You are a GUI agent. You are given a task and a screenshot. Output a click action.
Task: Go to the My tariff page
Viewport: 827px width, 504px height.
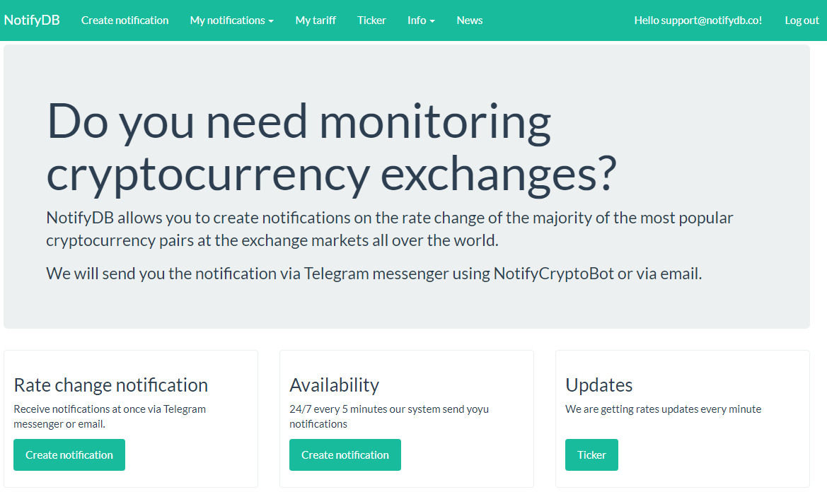[x=316, y=20]
